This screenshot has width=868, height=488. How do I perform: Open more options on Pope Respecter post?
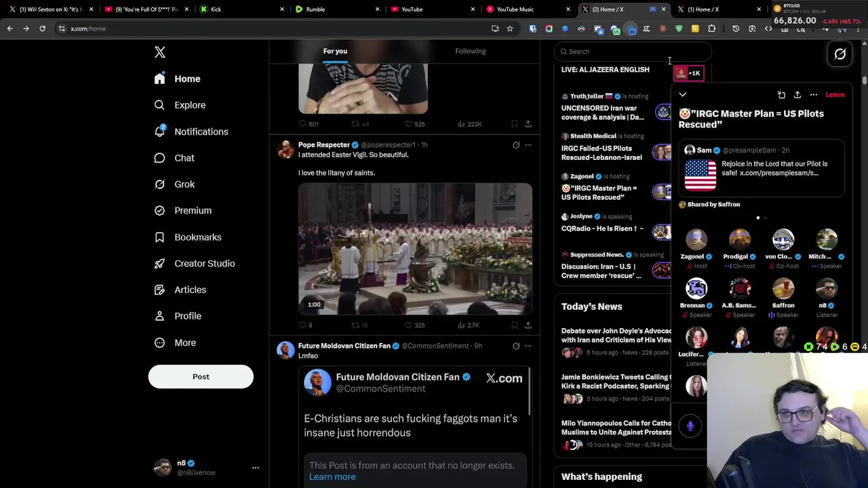[528, 145]
